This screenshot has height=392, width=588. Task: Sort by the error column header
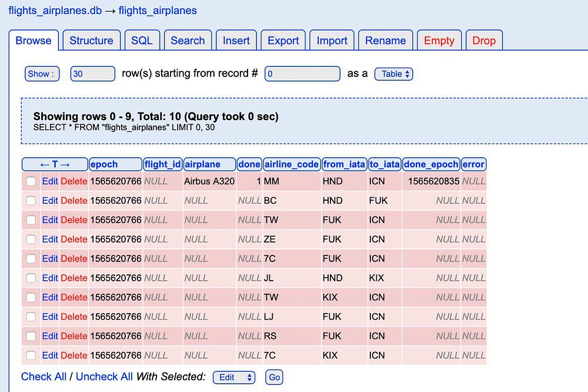tap(473, 164)
